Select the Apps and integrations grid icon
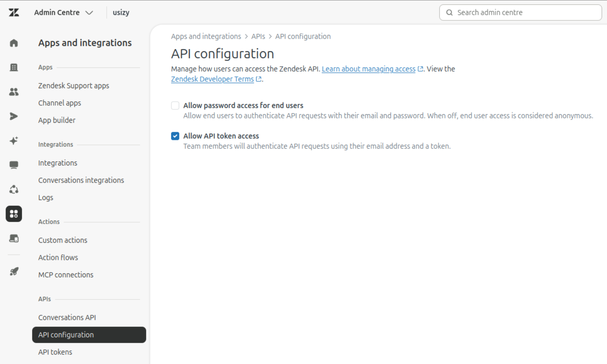 [x=14, y=214]
